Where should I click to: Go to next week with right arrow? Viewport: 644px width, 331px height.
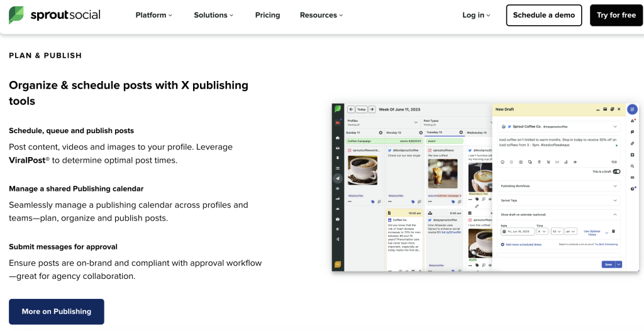[x=371, y=109]
